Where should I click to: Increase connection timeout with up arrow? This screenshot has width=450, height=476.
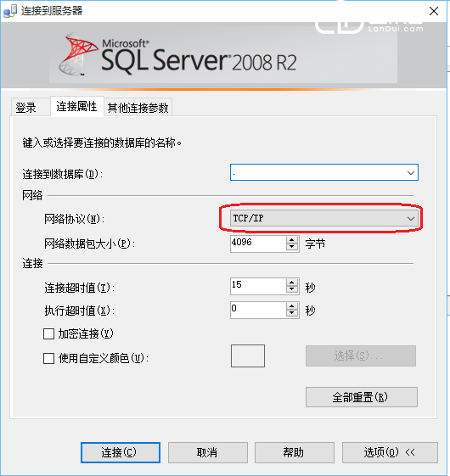(x=292, y=283)
